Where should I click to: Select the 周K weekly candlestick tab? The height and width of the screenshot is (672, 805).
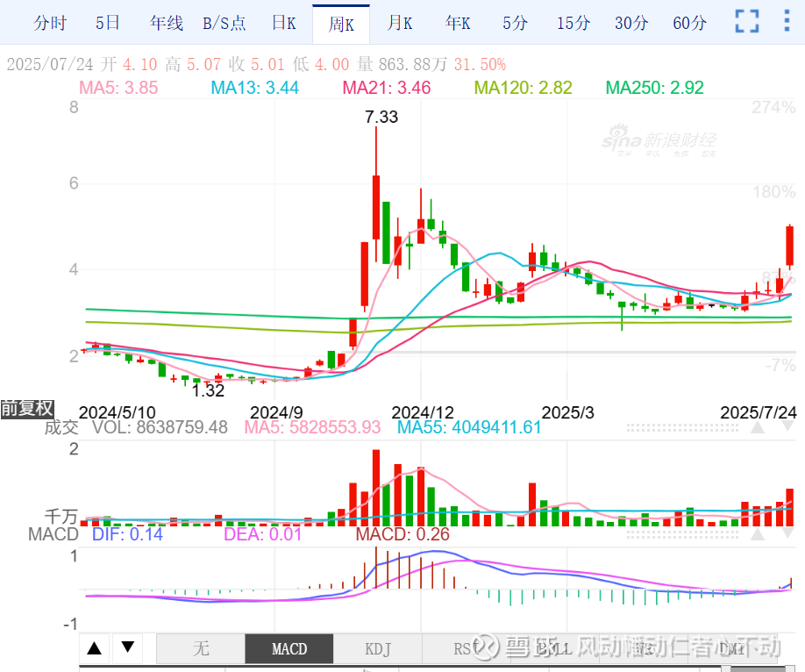(x=341, y=25)
